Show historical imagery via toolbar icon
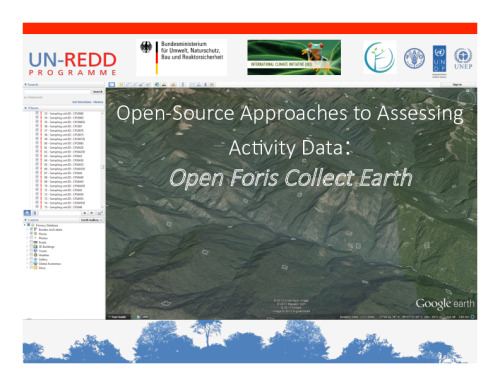This screenshot has height=386, width=500. pos(157,84)
